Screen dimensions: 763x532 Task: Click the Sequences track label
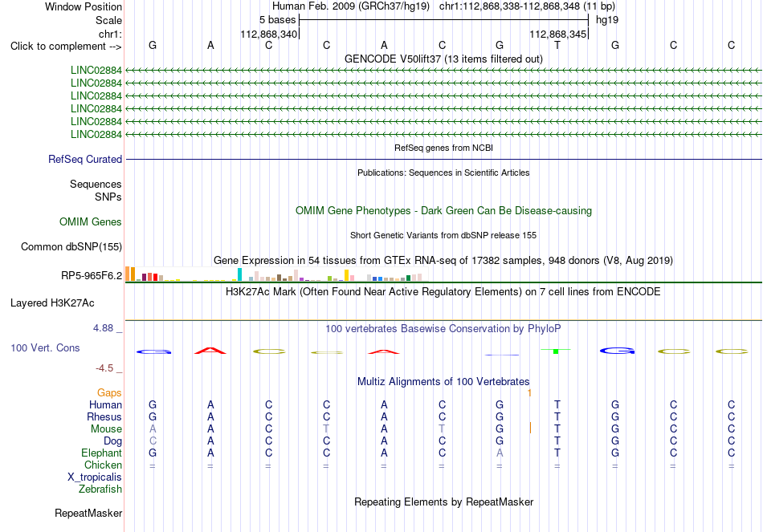96,184
